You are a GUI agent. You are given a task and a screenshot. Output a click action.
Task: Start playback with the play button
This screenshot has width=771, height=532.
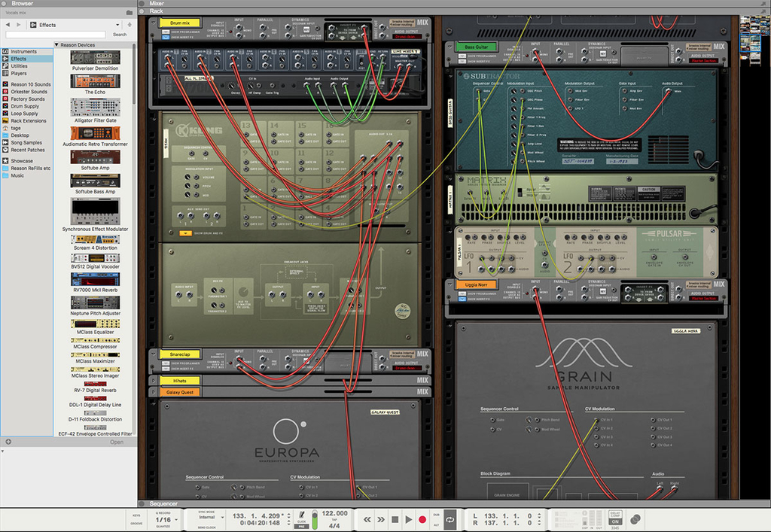click(x=408, y=519)
